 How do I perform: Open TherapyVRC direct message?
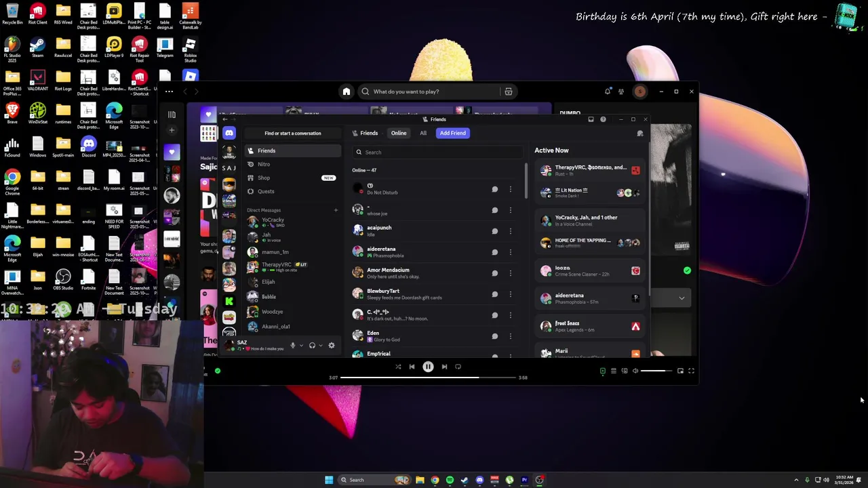click(292, 267)
